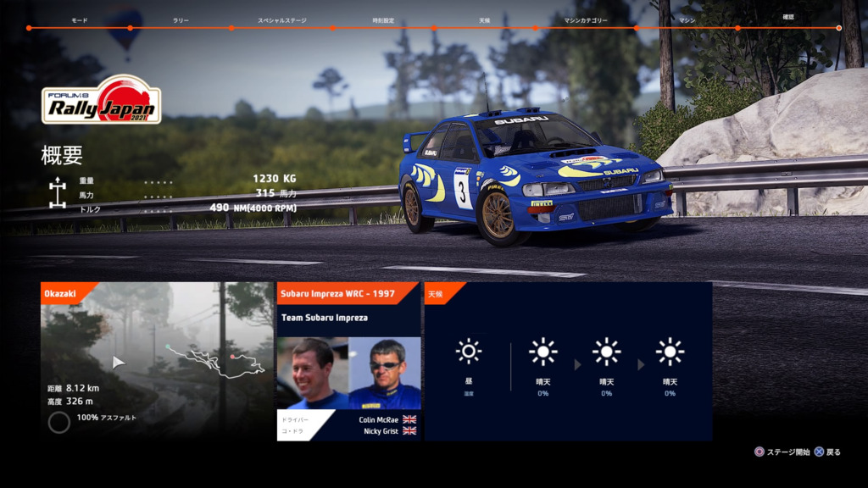Screen dimensions: 868x488
Task: Select the 戻る prompt text
Action: click(x=834, y=452)
